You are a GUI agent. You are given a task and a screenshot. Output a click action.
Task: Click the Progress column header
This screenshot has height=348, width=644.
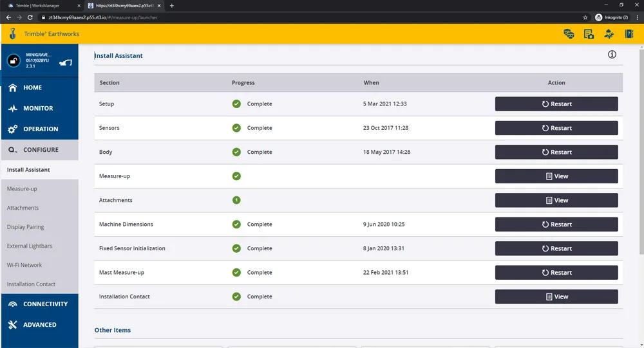coord(243,82)
